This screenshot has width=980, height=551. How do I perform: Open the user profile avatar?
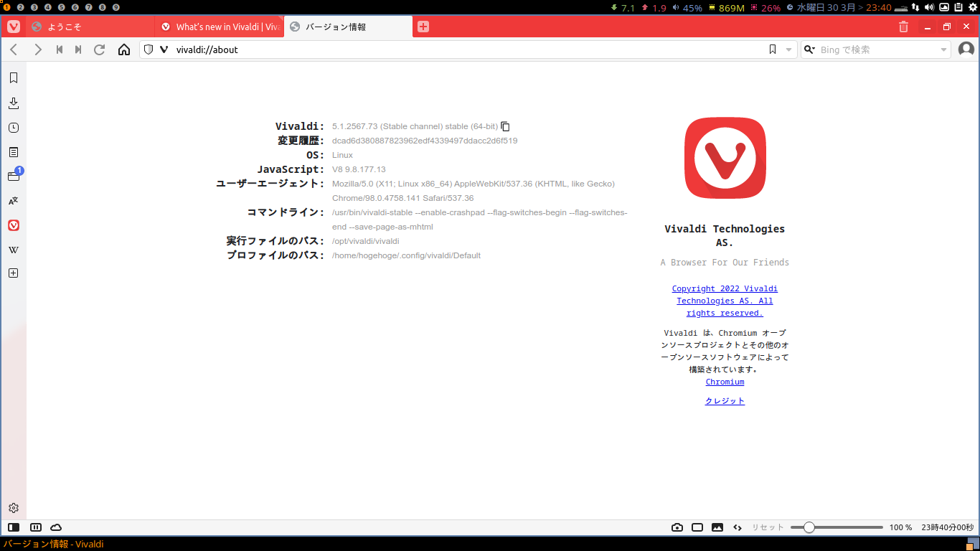[966, 50]
